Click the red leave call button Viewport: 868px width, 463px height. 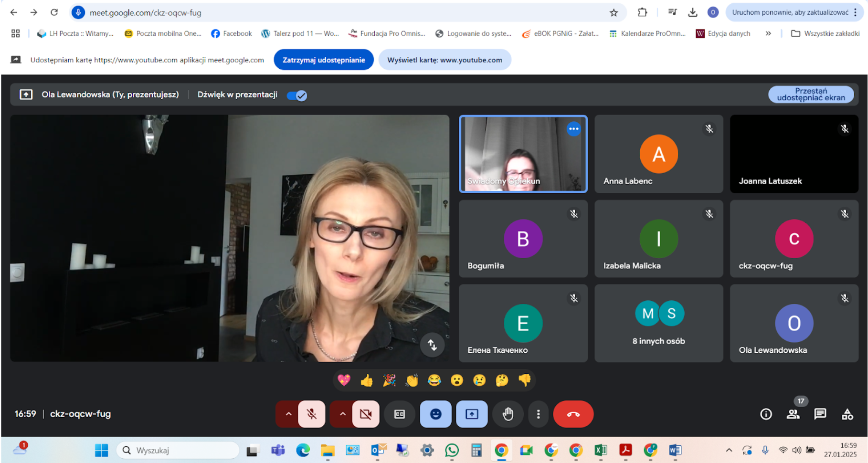click(573, 414)
